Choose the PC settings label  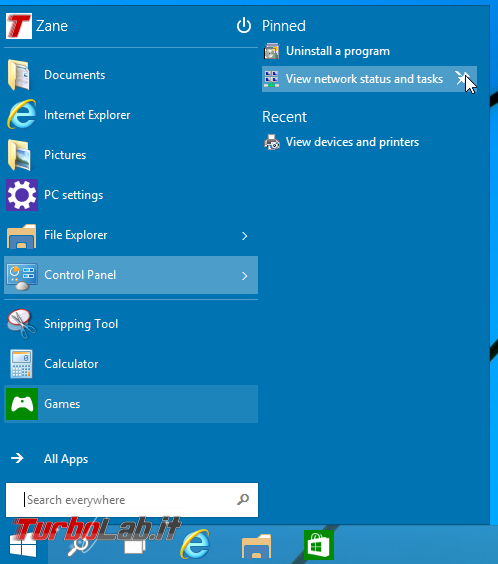click(x=74, y=195)
